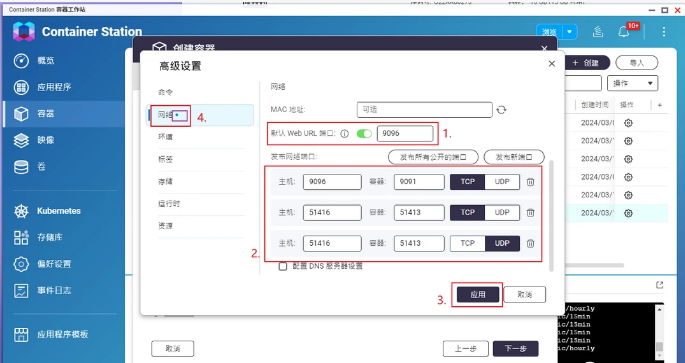
Task: Click the 创建时间 column header
Action: [x=595, y=105]
